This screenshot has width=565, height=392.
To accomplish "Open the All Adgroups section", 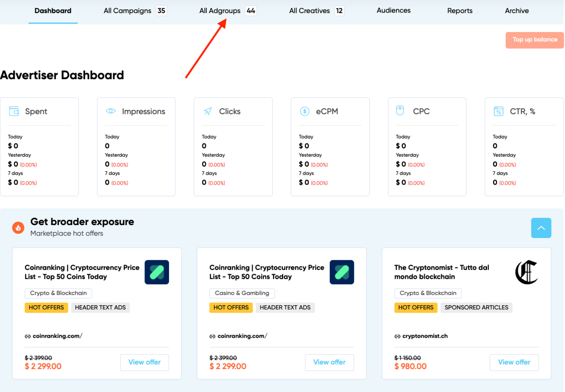I will tap(220, 11).
